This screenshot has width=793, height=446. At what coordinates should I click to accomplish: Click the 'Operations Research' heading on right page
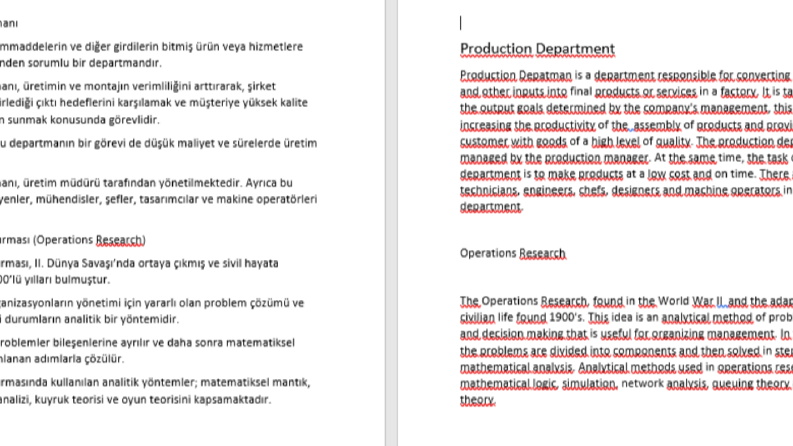pos(512,253)
